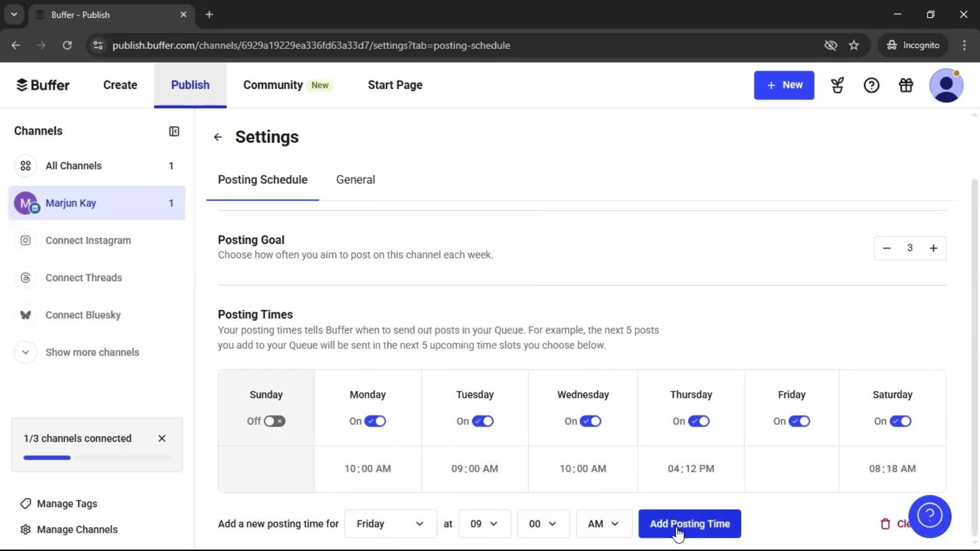Click the Buffer logo icon
This screenshot has width=980, height=551.
(x=21, y=85)
